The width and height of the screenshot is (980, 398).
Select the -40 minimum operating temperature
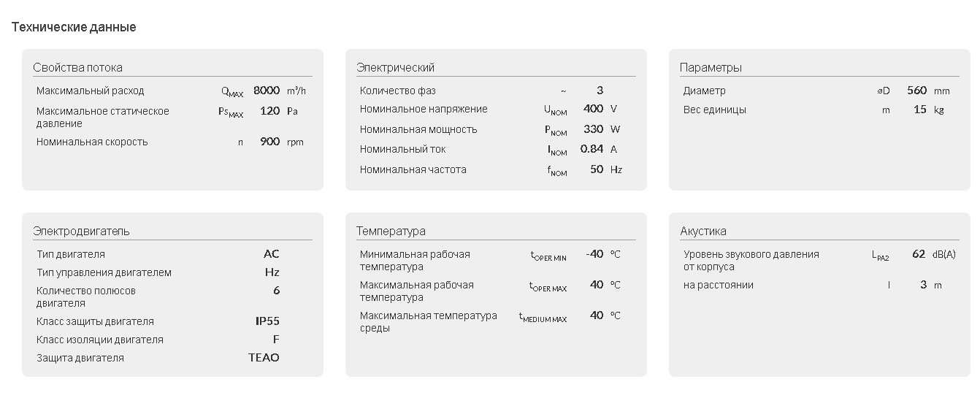click(x=594, y=254)
